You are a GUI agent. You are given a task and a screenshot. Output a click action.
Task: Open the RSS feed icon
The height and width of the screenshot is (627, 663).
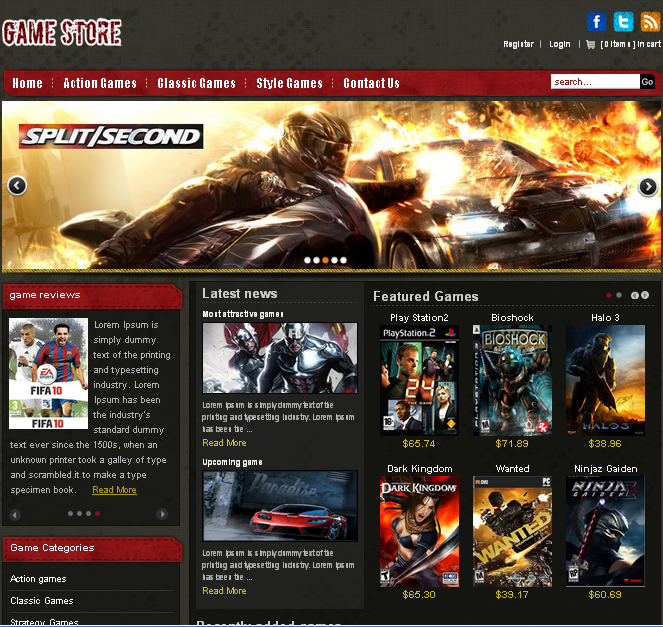(x=650, y=22)
